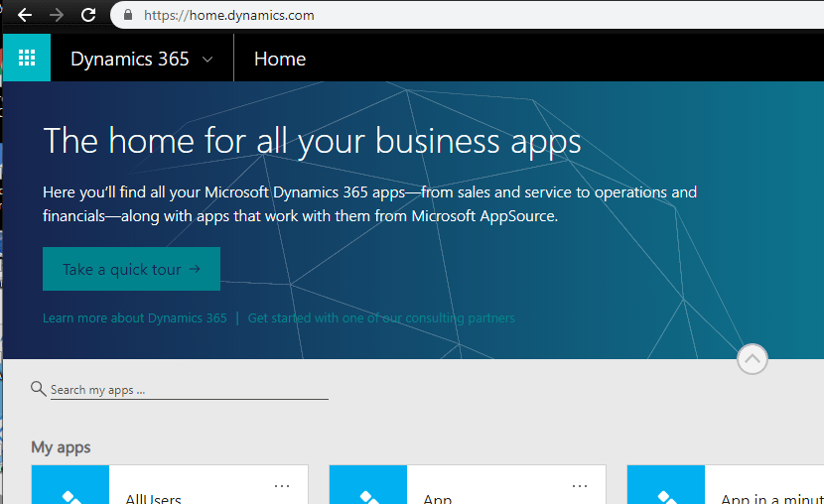The image size is (824, 504).
Task: Open the more options ellipsis on App tile
Action: point(580,486)
